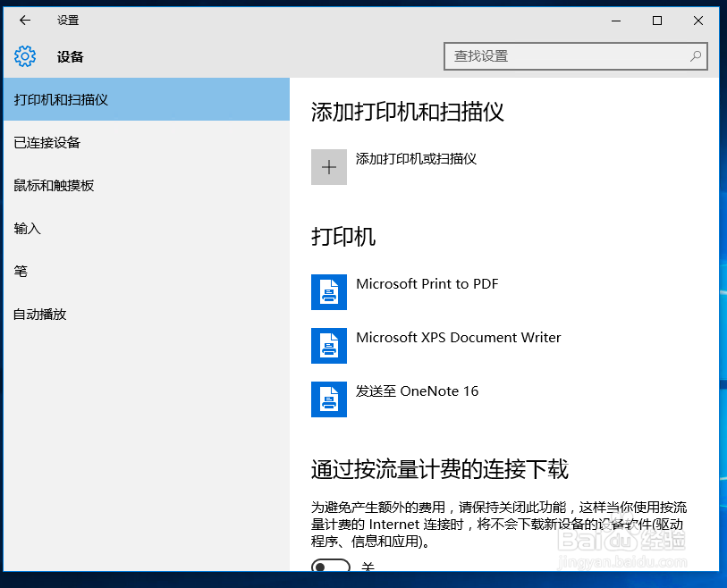This screenshot has height=588, width=727.
Task: Select the Microsoft XPS Document Writer printer icon
Action: click(328, 346)
